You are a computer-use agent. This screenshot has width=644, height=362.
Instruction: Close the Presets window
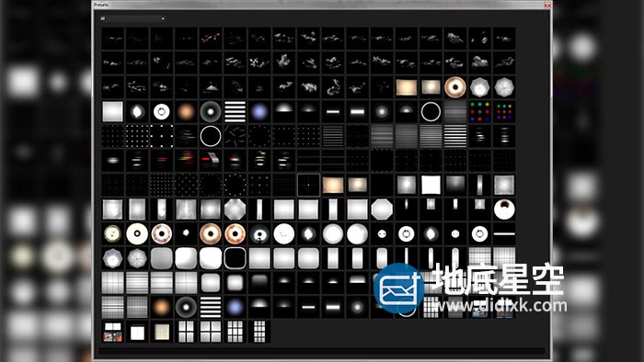pos(546,5)
